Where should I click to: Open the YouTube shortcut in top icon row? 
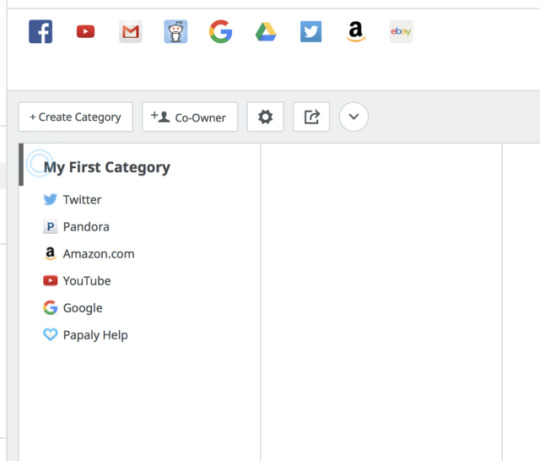[85, 32]
